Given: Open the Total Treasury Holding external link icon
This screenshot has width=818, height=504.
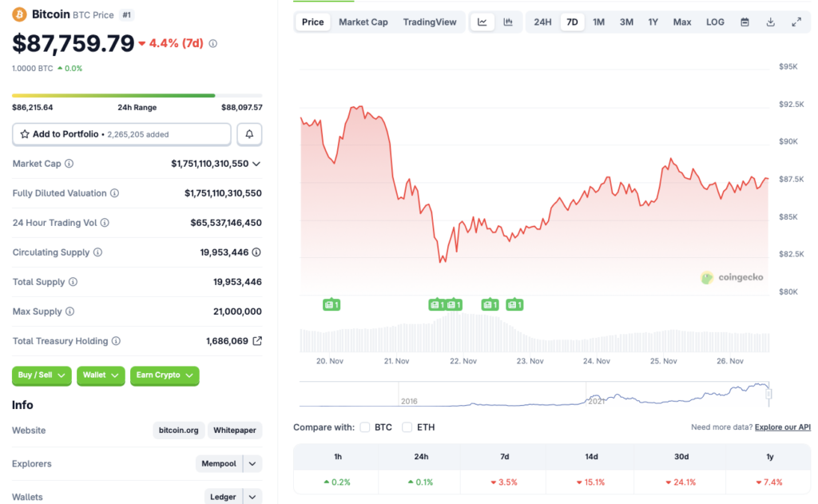Looking at the screenshot, I should click(x=256, y=340).
